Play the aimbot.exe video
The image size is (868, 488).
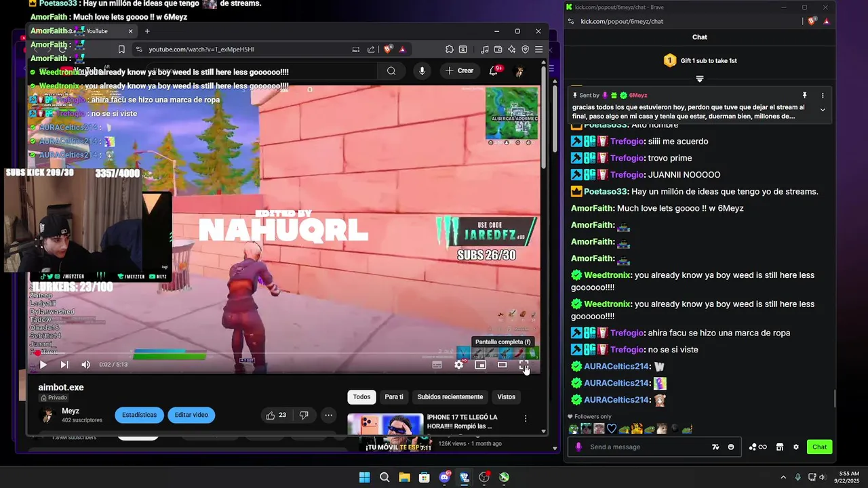click(43, 365)
